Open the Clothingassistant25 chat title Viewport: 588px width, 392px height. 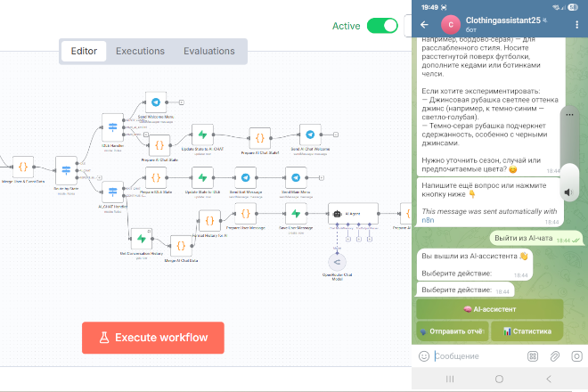click(502, 20)
